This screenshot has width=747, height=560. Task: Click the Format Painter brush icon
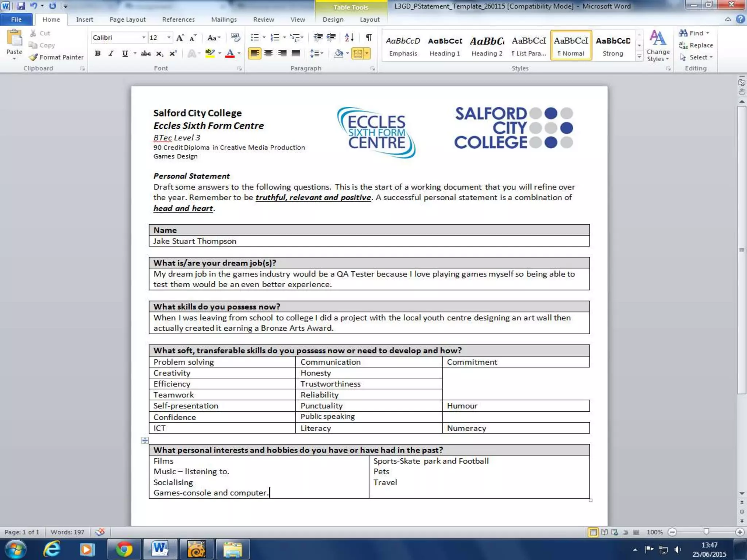(x=34, y=57)
